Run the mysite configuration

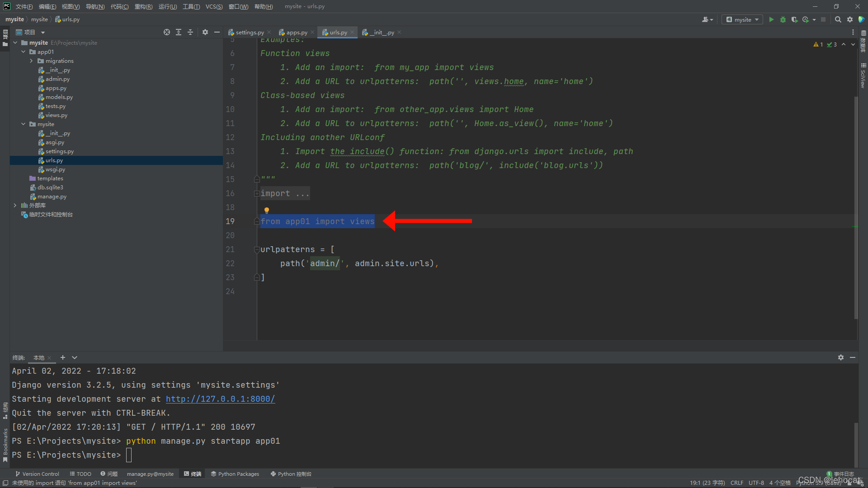click(771, 19)
